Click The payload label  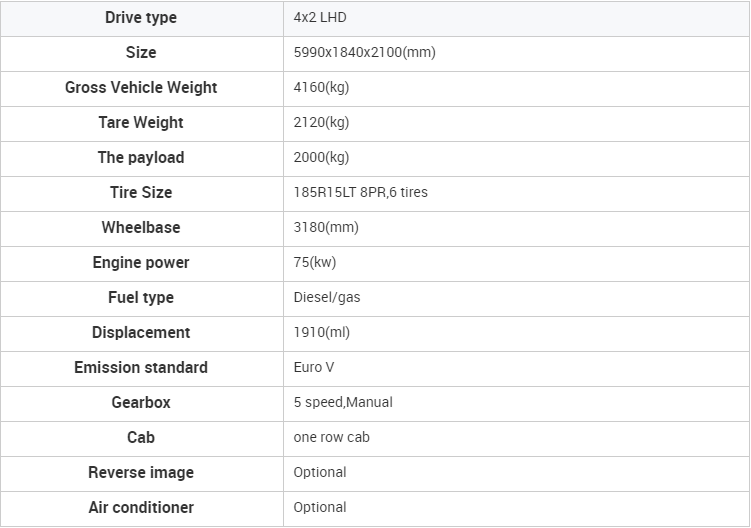click(x=141, y=157)
